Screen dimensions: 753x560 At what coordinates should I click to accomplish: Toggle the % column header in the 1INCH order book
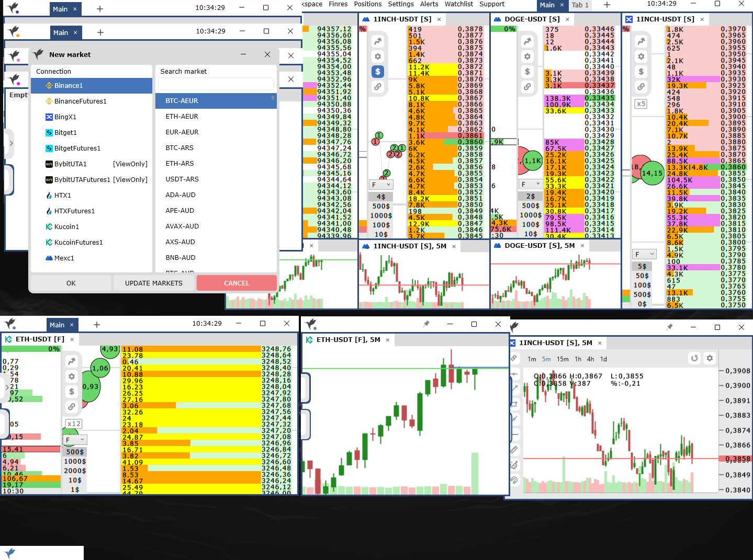pyautogui.click(x=363, y=29)
